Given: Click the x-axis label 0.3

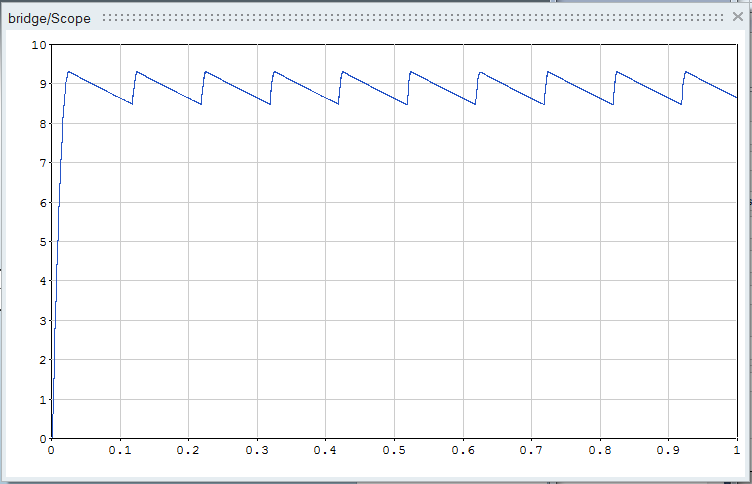Looking at the screenshot, I should (x=257, y=451).
